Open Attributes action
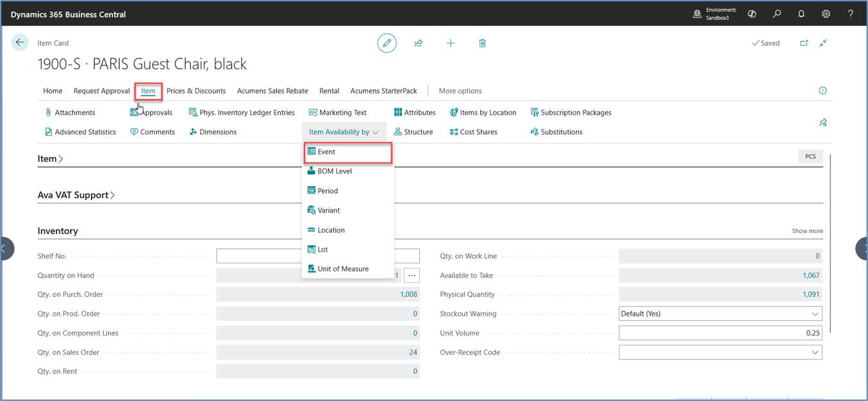868x401 pixels. pyautogui.click(x=415, y=112)
